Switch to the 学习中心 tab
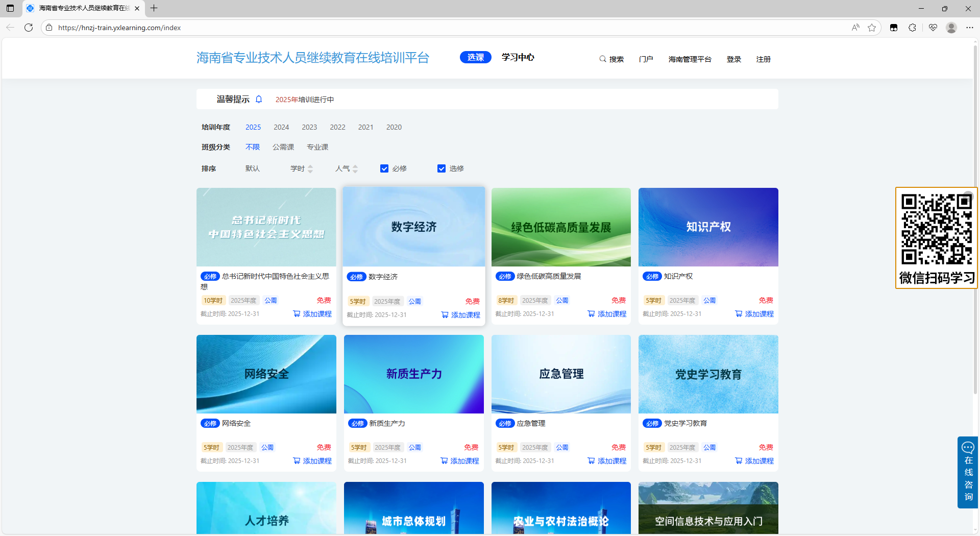The height and width of the screenshot is (536, 980). tap(518, 57)
